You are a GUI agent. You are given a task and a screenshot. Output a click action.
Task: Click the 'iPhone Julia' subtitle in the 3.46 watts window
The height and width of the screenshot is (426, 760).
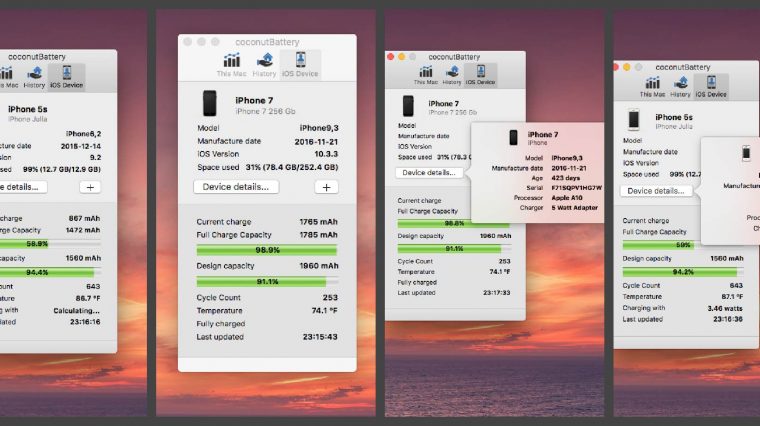[674, 126]
